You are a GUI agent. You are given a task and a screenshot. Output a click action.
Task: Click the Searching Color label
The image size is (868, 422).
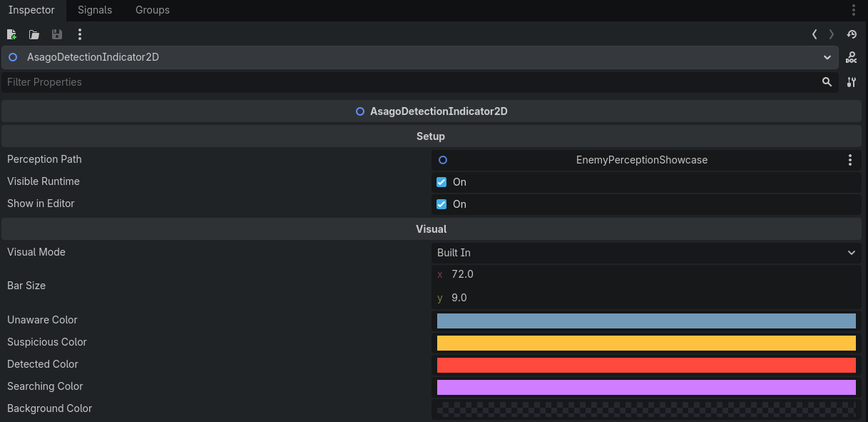click(x=45, y=386)
